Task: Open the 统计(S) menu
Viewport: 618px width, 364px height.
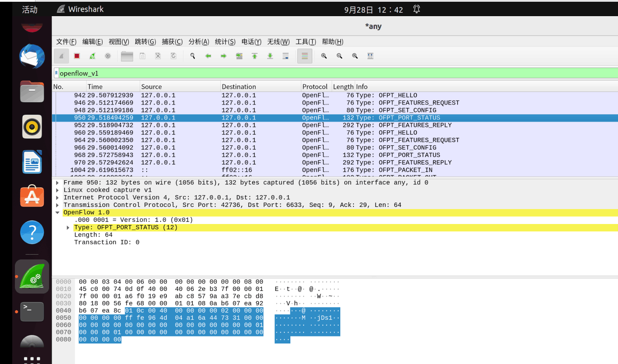Action: pos(225,42)
